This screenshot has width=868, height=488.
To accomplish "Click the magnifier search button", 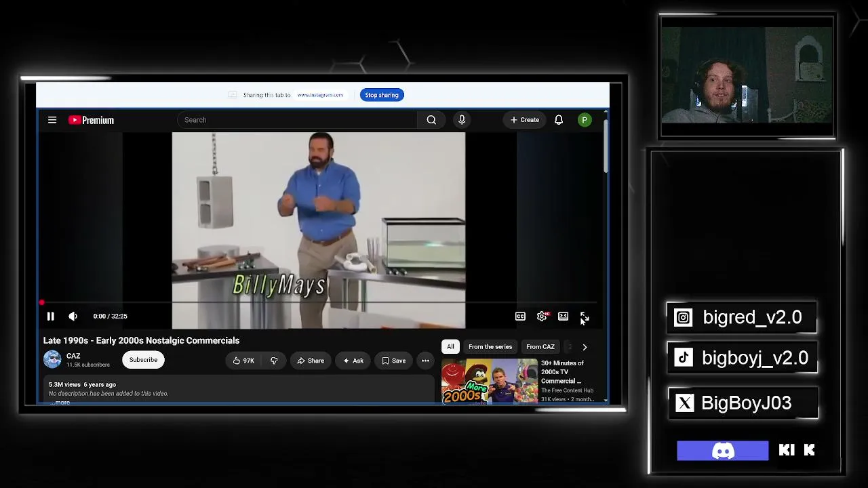I will [431, 120].
